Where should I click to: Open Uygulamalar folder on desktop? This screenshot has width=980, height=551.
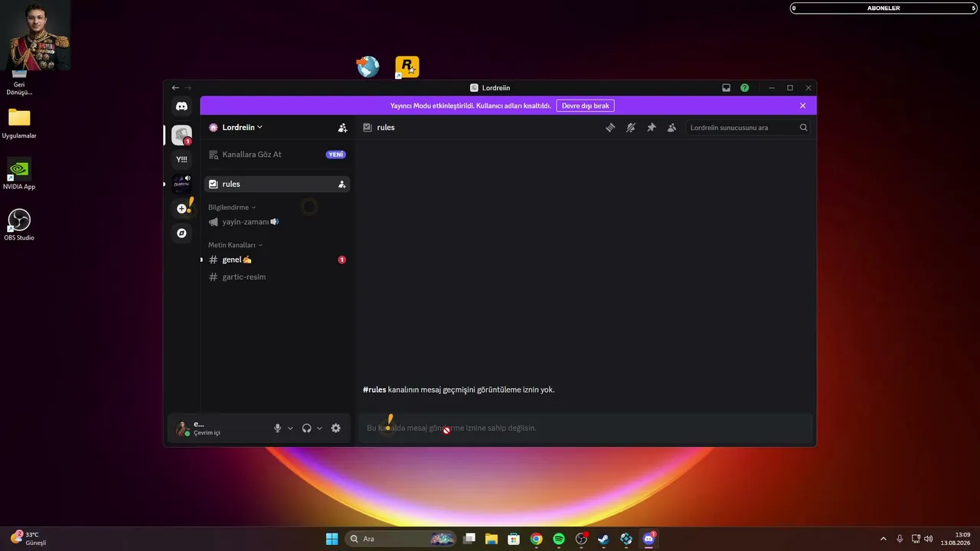(19, 124)
